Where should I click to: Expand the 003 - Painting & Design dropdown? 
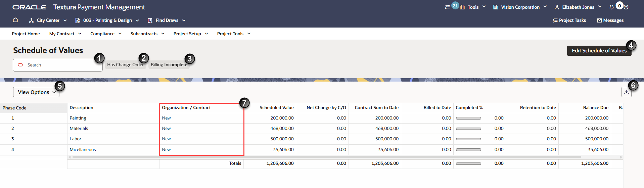[x=137, y=20]
